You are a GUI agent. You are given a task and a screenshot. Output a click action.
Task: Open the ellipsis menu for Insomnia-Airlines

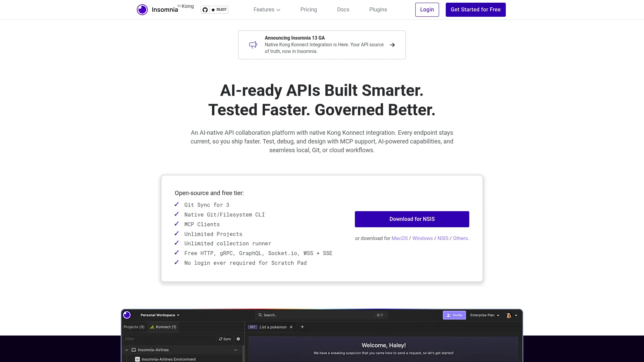tap(236, 350)
